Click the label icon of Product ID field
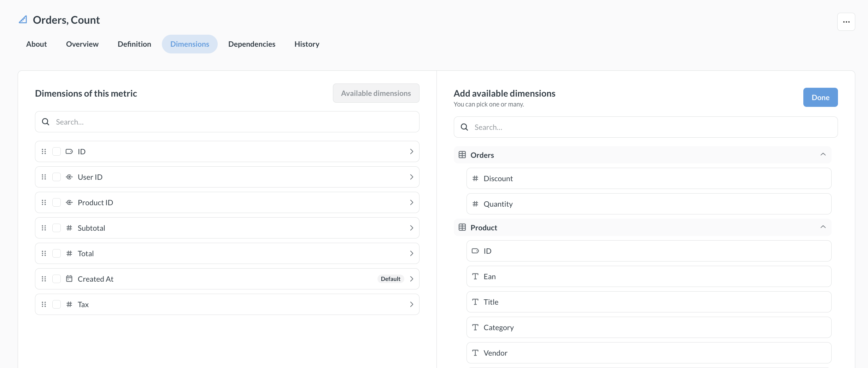The width and height of the screenshot is (868, 368). tap(475, 251)
